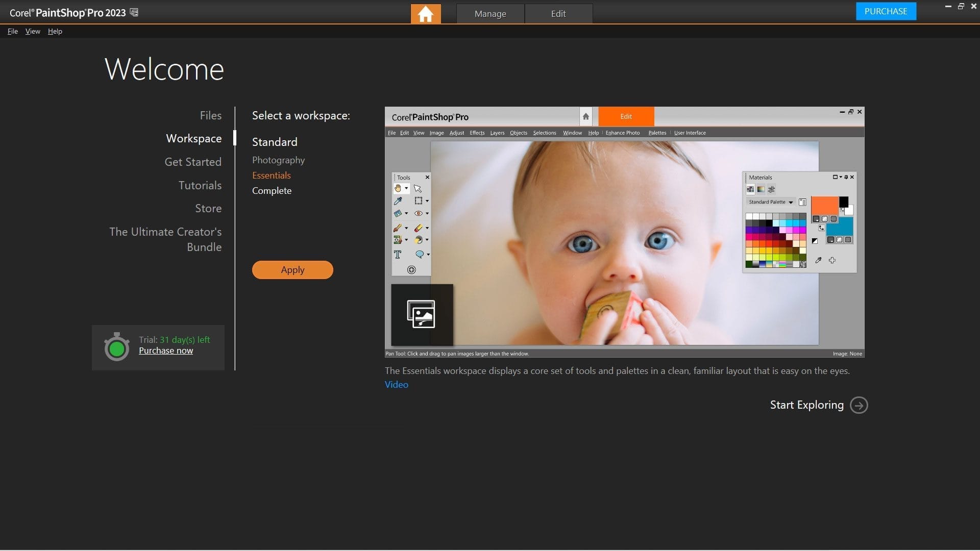Image resolution: width=980 pixels, height=551 pixels.
Task: Restore down the application window
Action: coord(961,6)
